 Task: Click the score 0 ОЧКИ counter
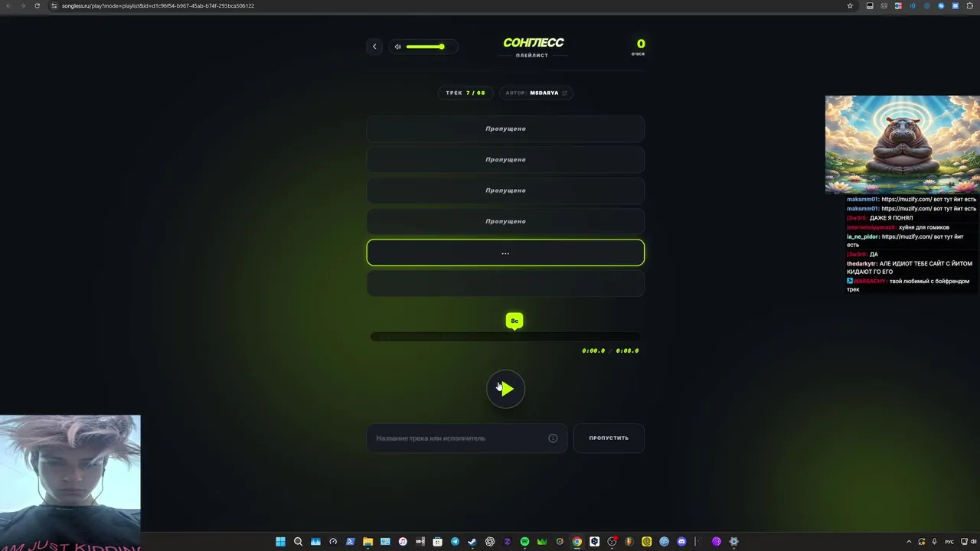tap(639, 47)
